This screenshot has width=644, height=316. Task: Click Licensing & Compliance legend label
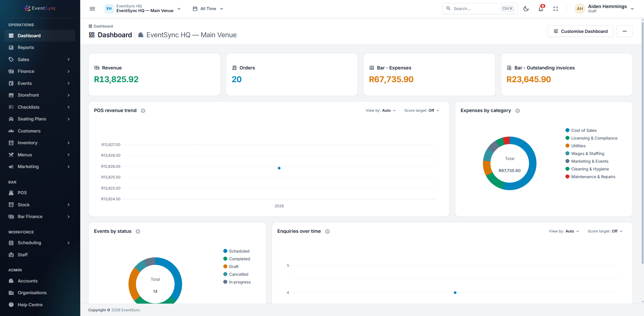[594, 138]
